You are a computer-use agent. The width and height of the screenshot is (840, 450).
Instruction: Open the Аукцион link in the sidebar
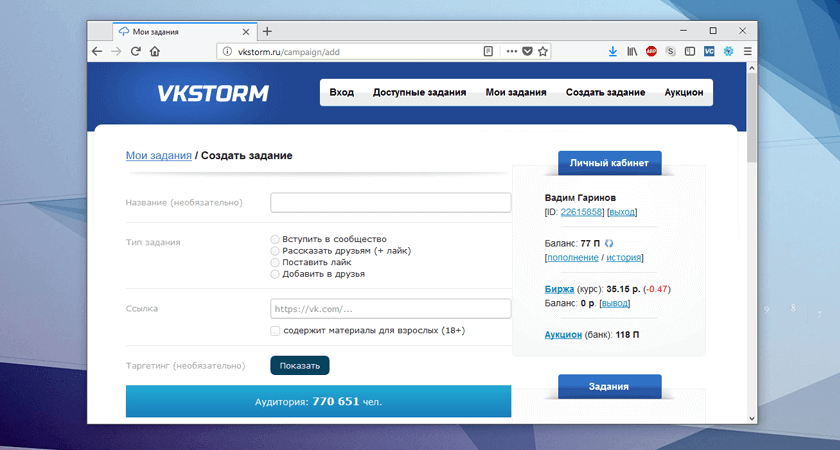tap(563, 335)
